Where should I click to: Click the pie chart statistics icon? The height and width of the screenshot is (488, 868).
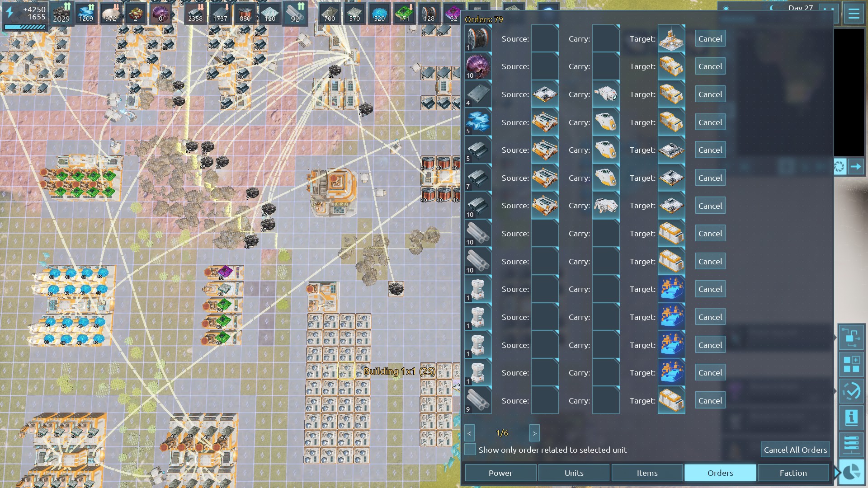(x=852, y=473)
